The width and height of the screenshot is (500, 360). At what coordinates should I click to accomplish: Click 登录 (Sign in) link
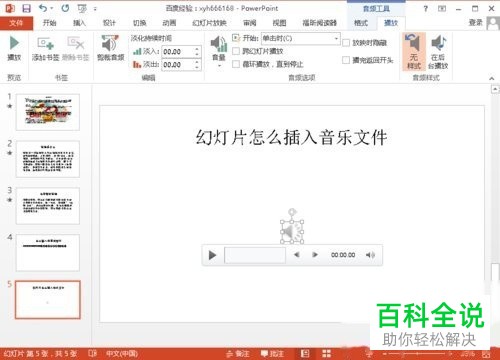pos(476,22)
